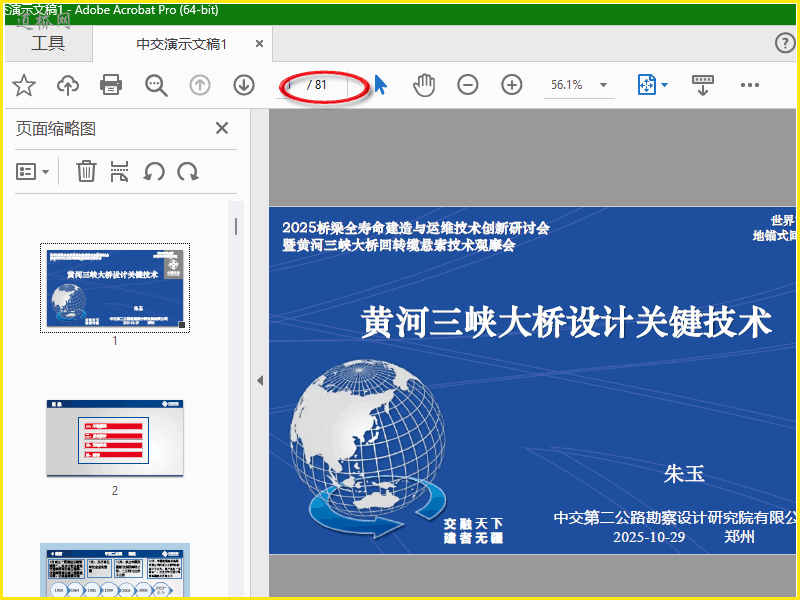Open the find text magnifier tool

pyautogui.click(x=156, y=85)
